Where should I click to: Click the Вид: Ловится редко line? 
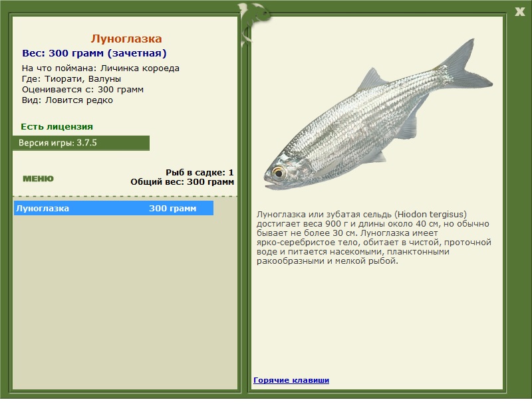coord(67,100)
